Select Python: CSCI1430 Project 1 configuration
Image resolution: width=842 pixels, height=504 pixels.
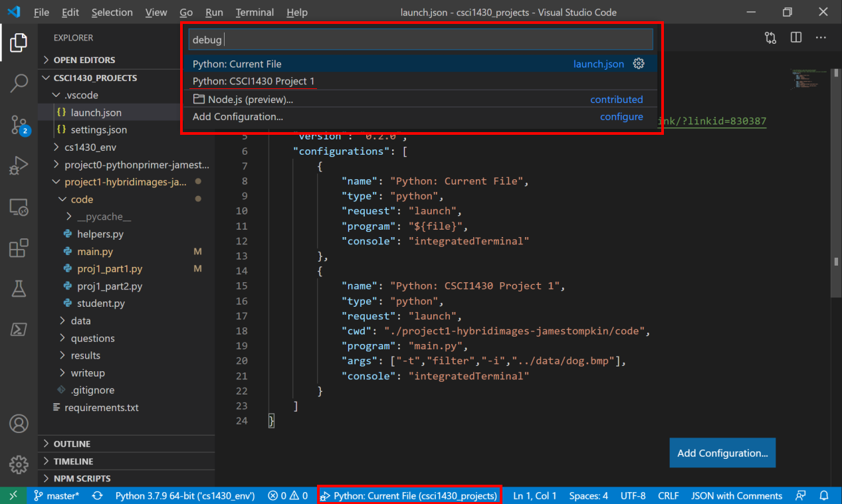pos(253,81)
